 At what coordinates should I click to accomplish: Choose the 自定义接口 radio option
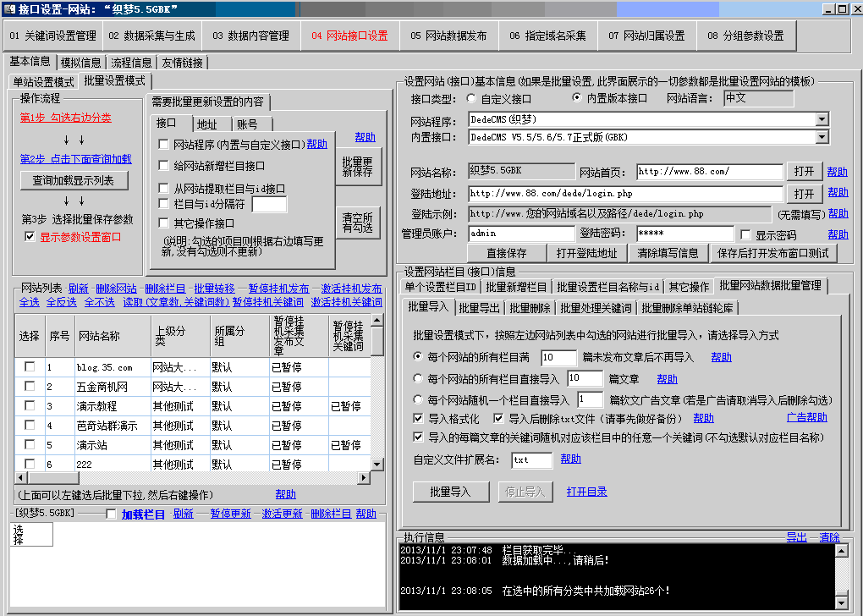tap(471, 98)
